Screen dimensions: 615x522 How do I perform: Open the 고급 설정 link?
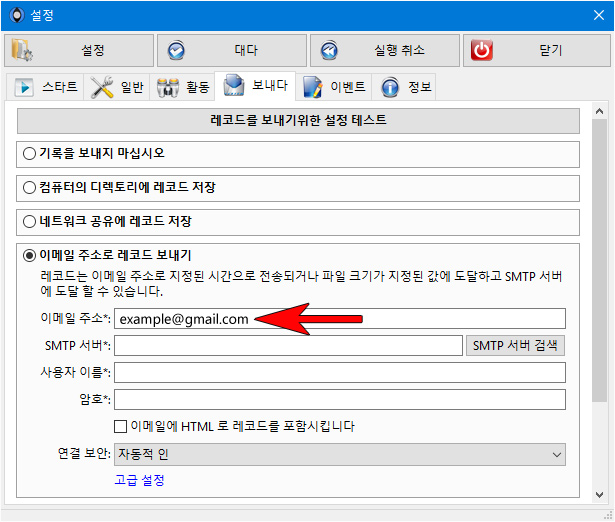139,480
